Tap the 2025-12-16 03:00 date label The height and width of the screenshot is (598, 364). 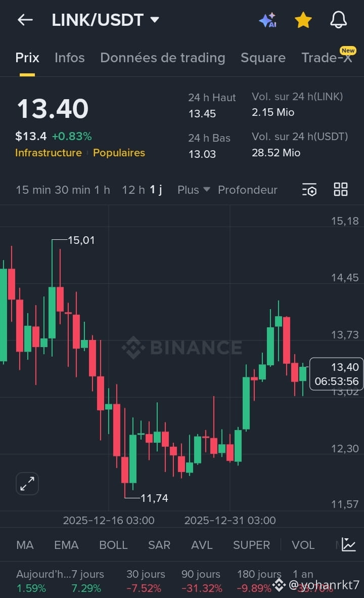109,520
